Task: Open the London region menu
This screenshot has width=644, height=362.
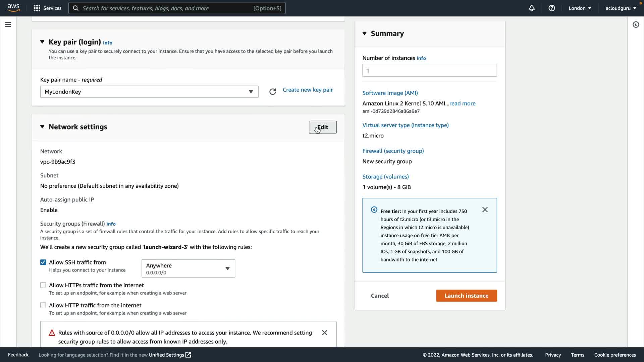Action: click(x=580, y=8)
